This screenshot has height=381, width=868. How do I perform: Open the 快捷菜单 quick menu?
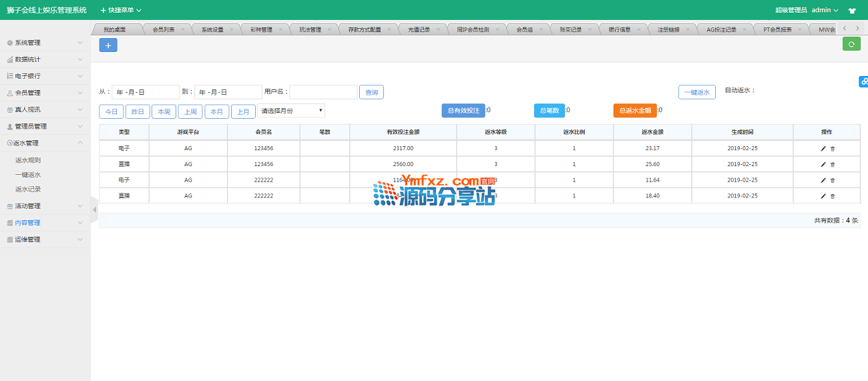coord(121,10)
